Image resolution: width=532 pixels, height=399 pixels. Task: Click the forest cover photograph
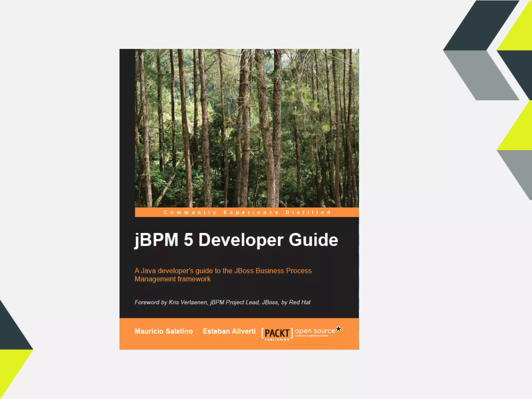[x=247, y=128]
